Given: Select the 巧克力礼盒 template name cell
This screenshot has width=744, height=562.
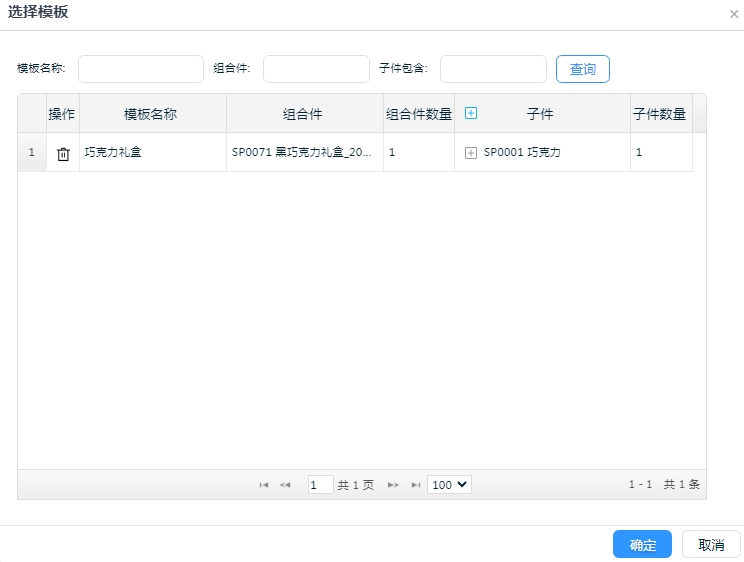Looking at the screenshot, I should (153, 152).
